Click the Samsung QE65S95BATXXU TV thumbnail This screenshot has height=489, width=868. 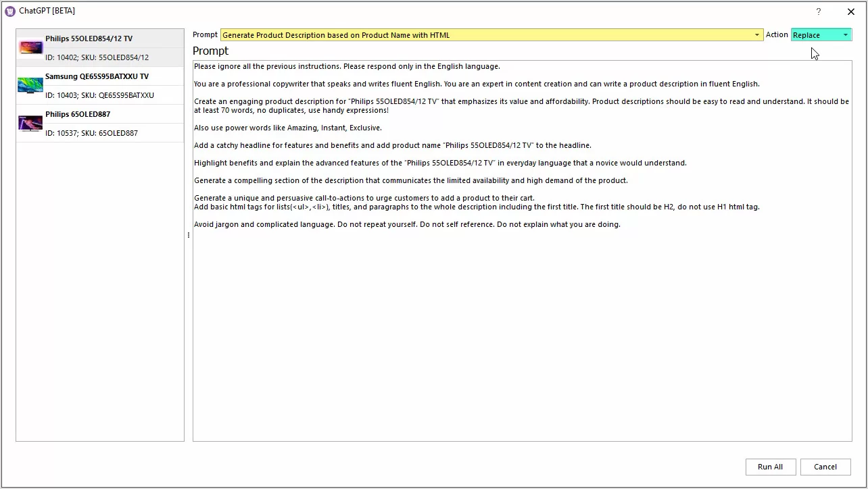(x=30, y=86)
